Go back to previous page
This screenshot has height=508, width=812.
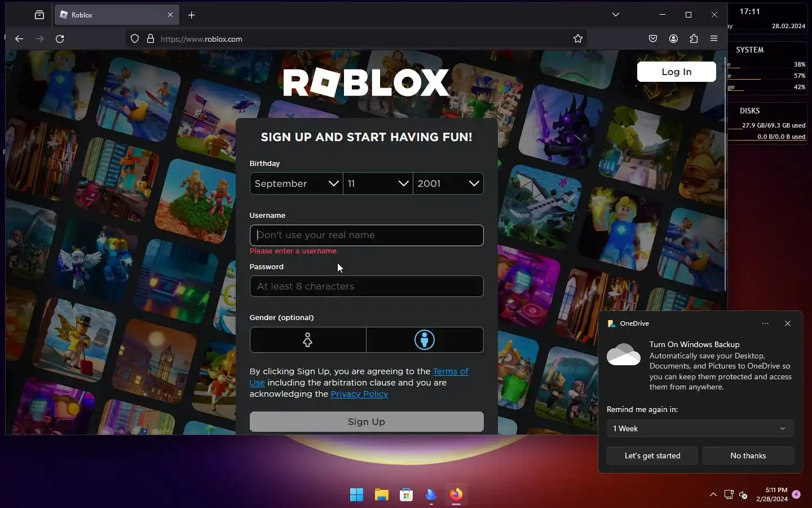coord(19,39)
